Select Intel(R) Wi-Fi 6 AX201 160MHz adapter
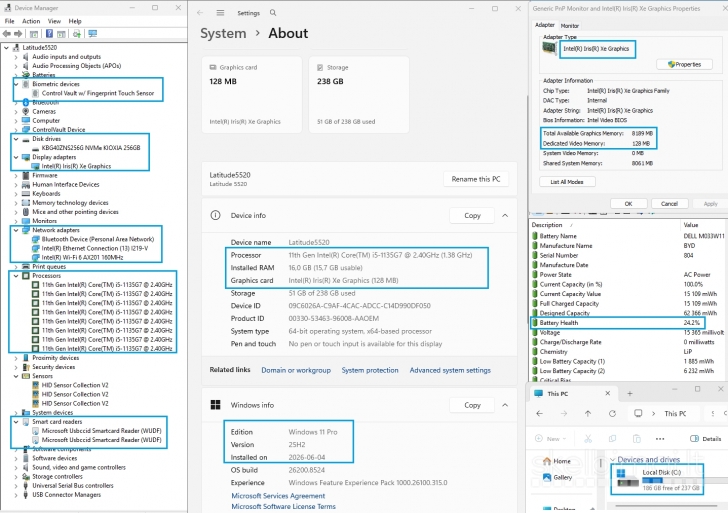Image resolution: width=728 pixels, height=513 pixels. (82, 257)
